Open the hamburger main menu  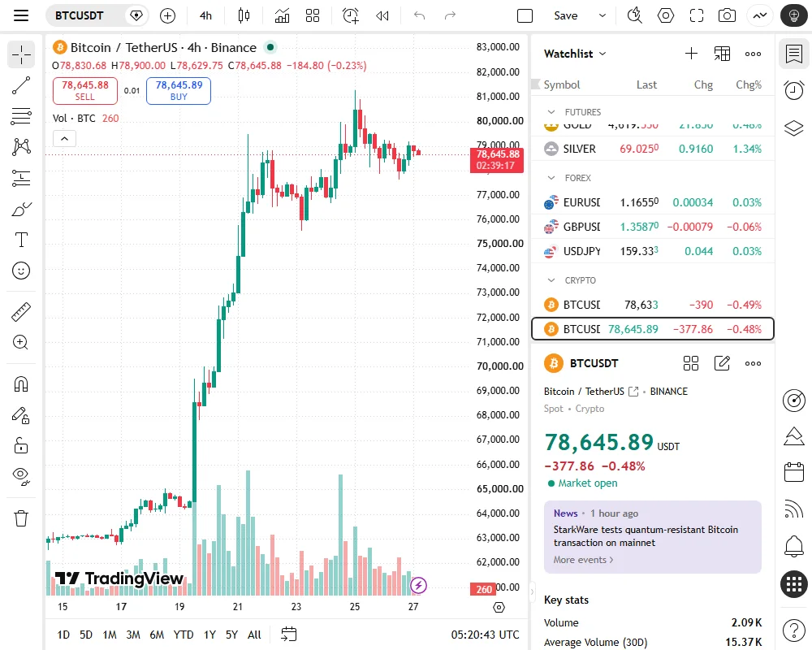(21, 15)
